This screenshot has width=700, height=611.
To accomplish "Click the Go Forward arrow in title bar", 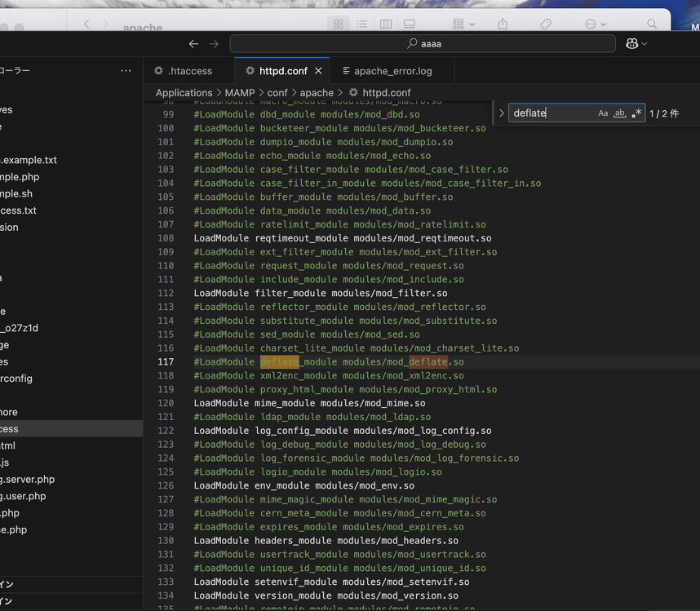I will 214,43.
